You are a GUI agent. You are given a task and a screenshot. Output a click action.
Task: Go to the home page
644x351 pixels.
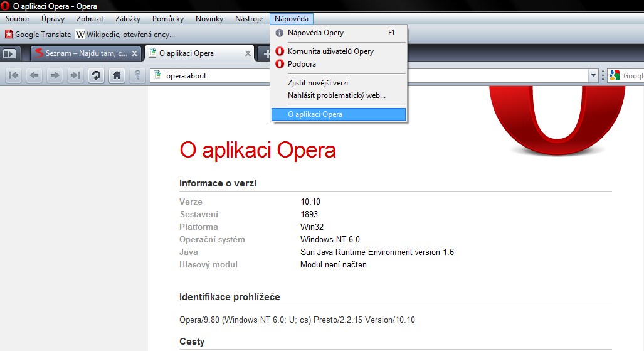[117, 75]
